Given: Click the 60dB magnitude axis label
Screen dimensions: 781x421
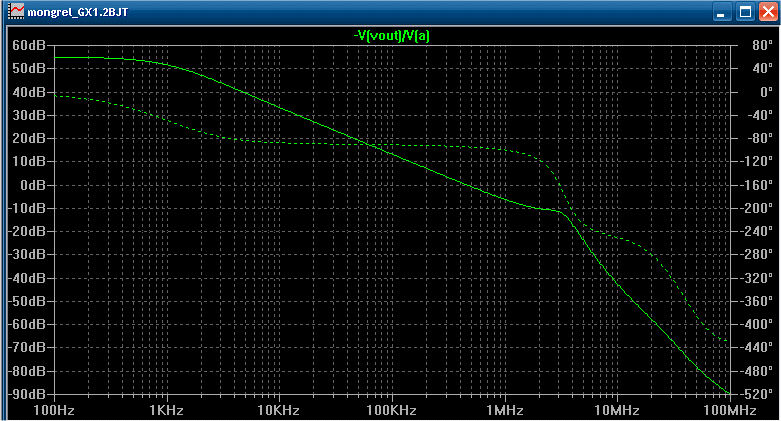Looking at the screenshot, I should coord(28,45).
